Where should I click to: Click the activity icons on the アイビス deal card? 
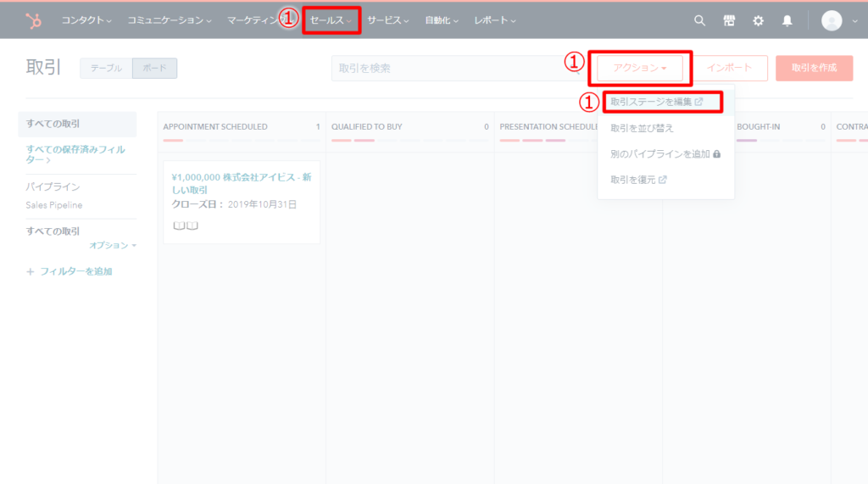[186, 225]
